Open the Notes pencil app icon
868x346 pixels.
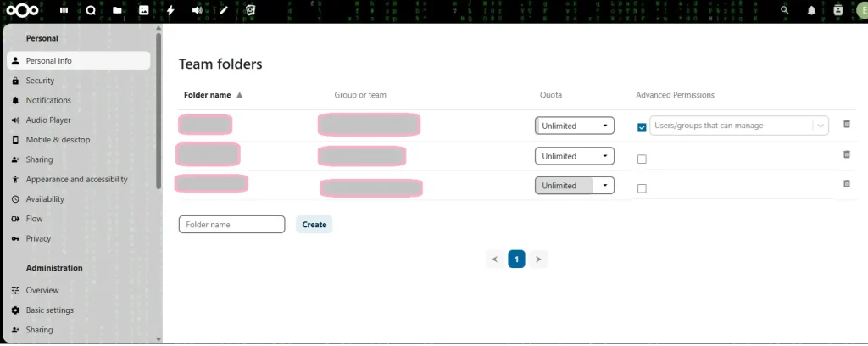(x=224, y=10)
